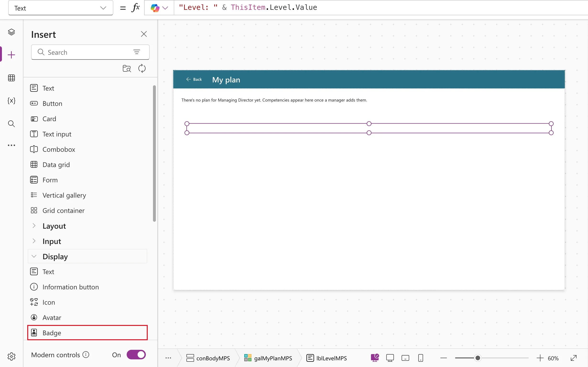588x367 pixels.
Task: Select galMyPlanMPS in breadcrumb
Action: [268, 358]
